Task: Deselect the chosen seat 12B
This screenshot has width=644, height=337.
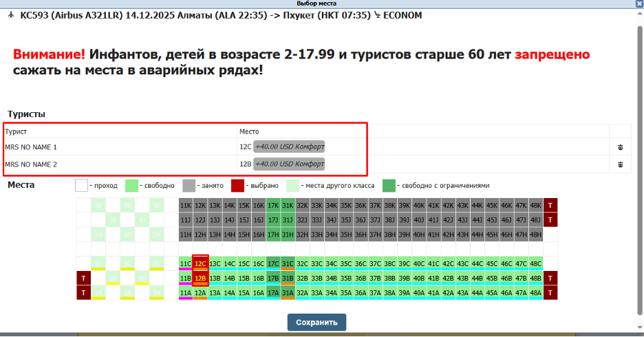Action: tap(200, 278)
